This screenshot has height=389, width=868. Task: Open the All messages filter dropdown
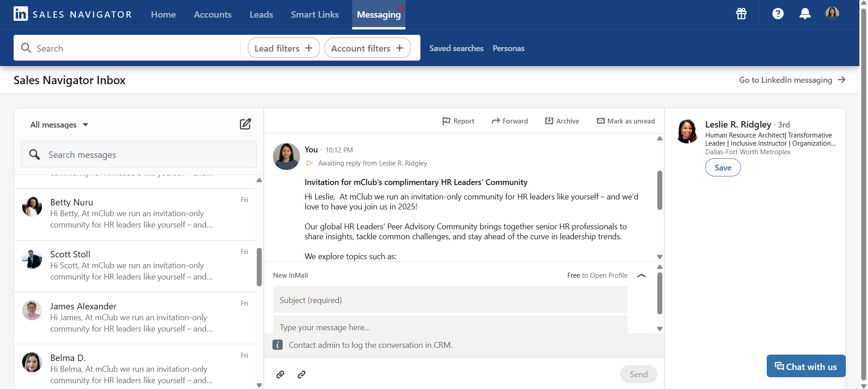point(59,124)
